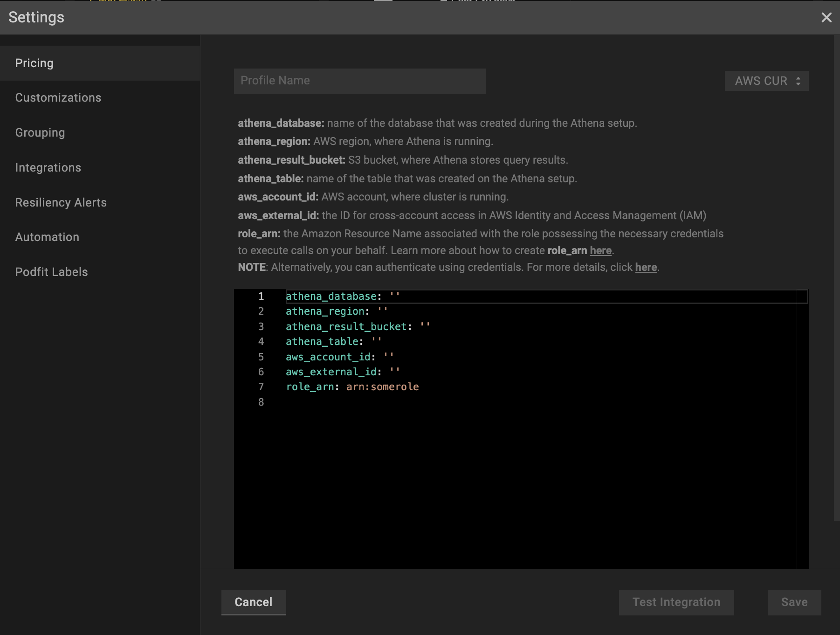
Task: Select the Automation menu item
Action: tap(47, 237)
